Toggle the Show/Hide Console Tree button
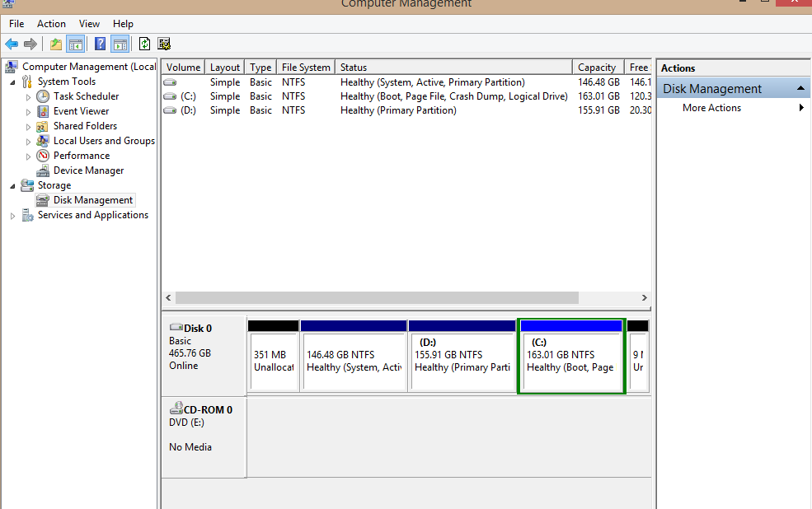 [x=76, y=44]
